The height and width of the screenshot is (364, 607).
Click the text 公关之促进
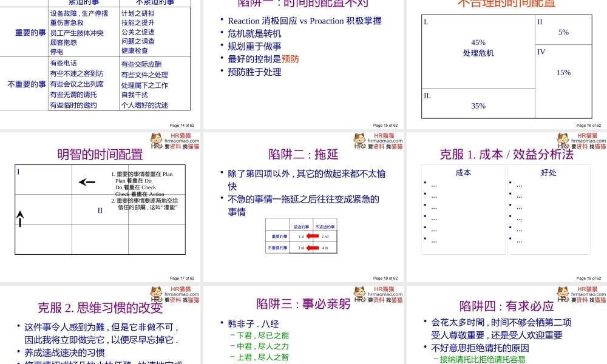click(138, 32)
